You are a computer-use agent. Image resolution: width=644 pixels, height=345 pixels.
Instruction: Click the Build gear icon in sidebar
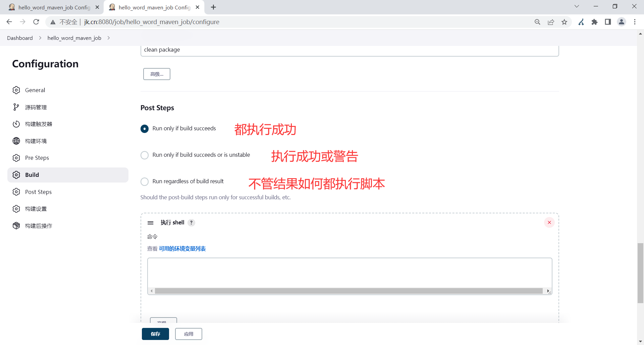pyautogui.click(x=16, y=175)
